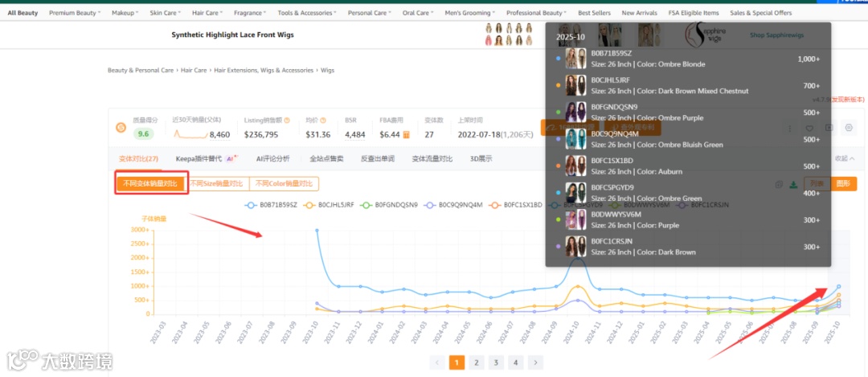Open New Arrivals in top navigation

[640, 13]
